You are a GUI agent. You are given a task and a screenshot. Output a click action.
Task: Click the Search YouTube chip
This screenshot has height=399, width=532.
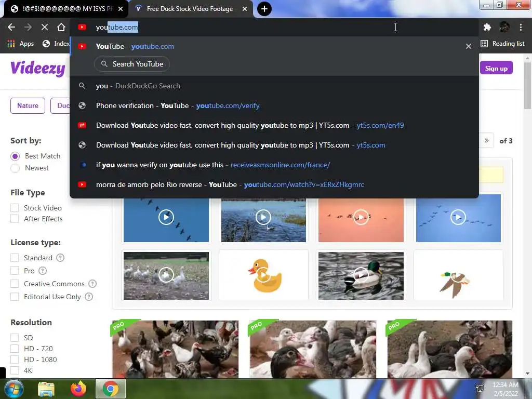(131, 64)
